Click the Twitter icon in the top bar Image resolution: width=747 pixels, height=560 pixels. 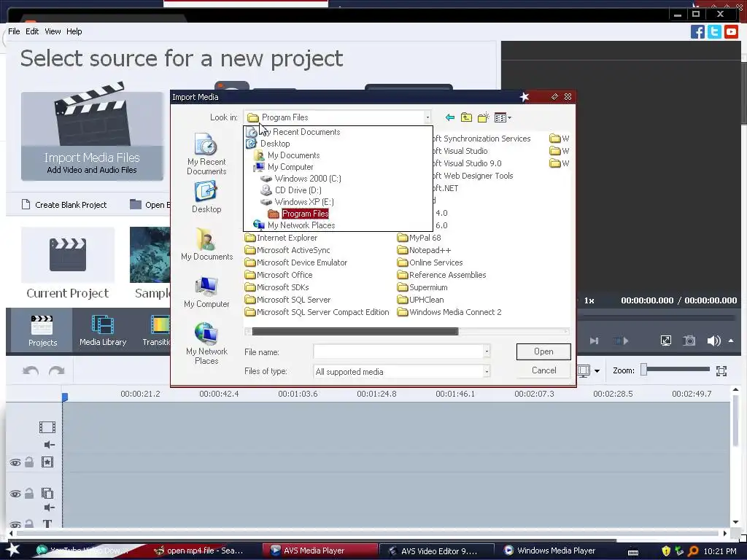pyautogui.click(x=714, y=32)
